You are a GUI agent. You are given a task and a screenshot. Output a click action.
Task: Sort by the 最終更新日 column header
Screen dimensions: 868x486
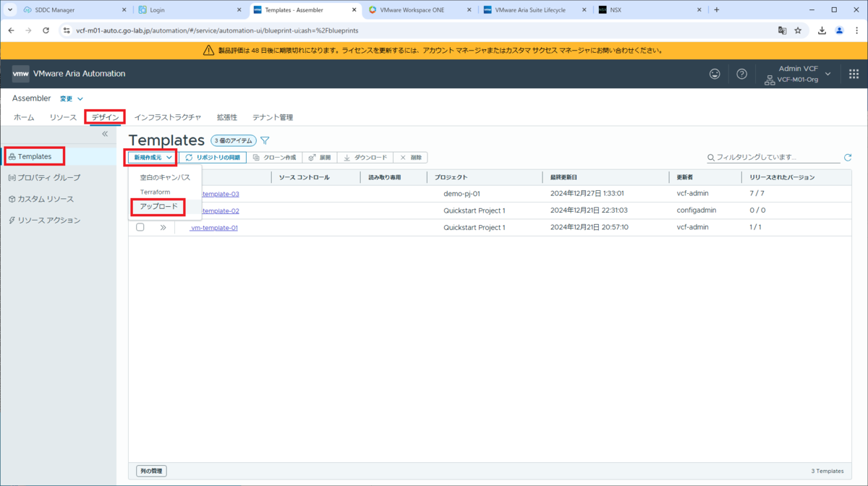point(563,177)
